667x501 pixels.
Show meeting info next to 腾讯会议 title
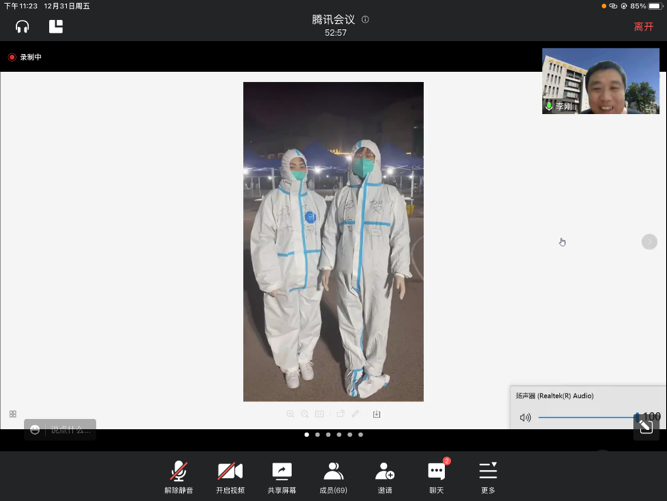pyautogui.click(x=366, y=19)
